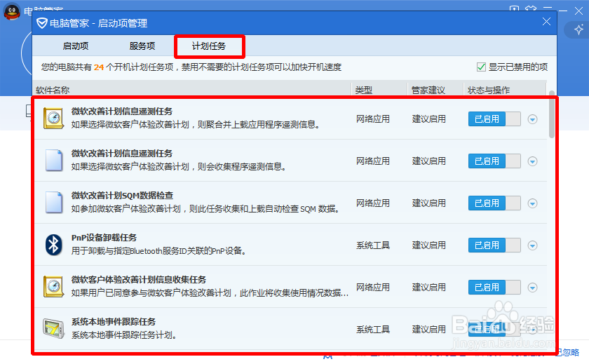Click the description 系统本地事件跟踪任务计划。

click(124, 335)
